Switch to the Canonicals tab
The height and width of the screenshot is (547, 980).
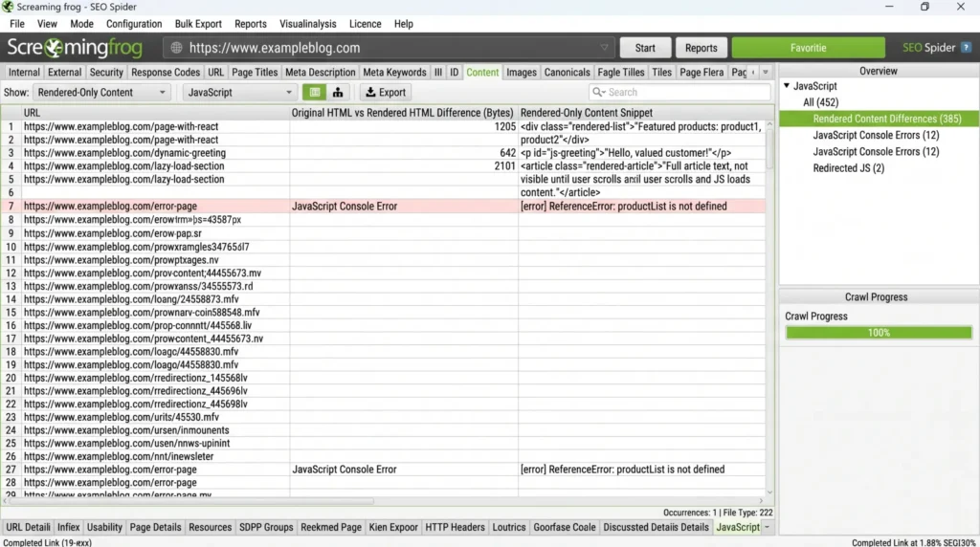tap(567, 73)
